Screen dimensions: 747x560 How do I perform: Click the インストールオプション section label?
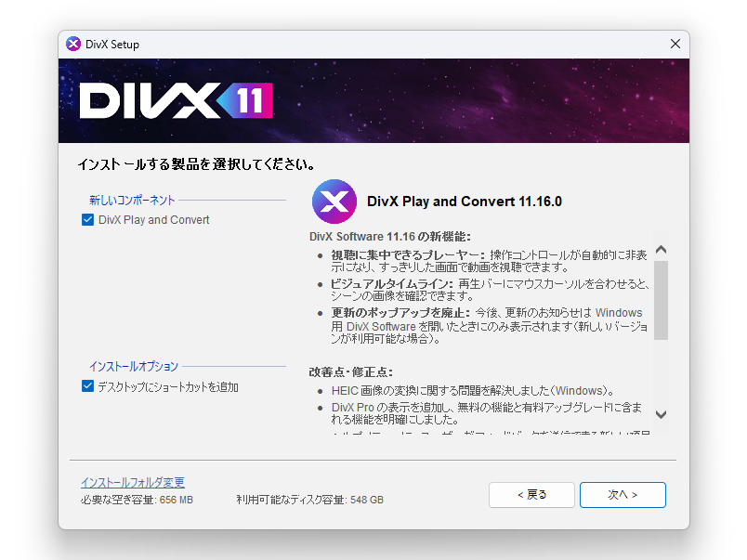(134, 366)
